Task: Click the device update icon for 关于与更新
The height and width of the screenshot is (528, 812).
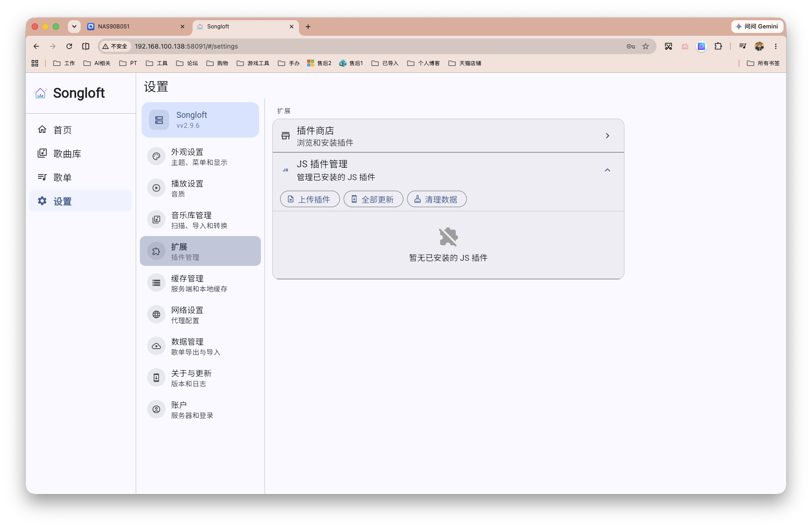Action: tap(156, 378)
